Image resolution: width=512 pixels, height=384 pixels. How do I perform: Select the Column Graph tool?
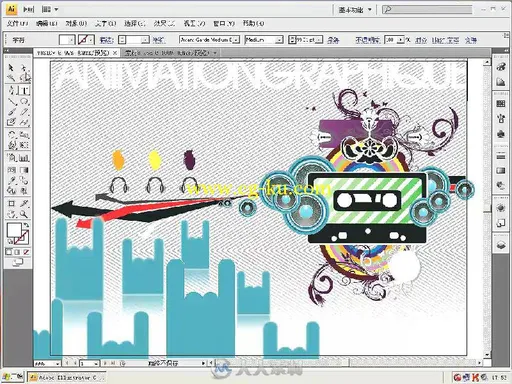[x=24, y=158]
